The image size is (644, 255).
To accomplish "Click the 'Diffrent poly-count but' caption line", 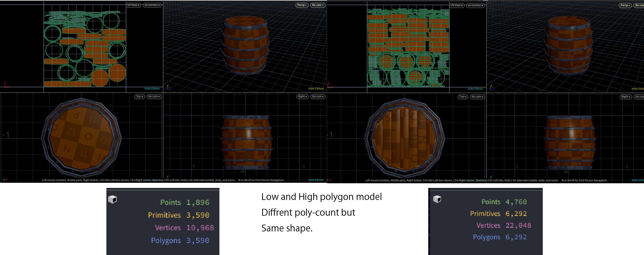I will (308, 212).
